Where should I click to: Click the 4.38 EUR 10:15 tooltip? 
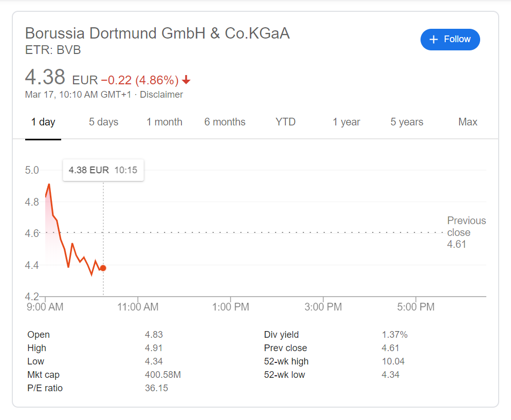click(x=103, y=170)
